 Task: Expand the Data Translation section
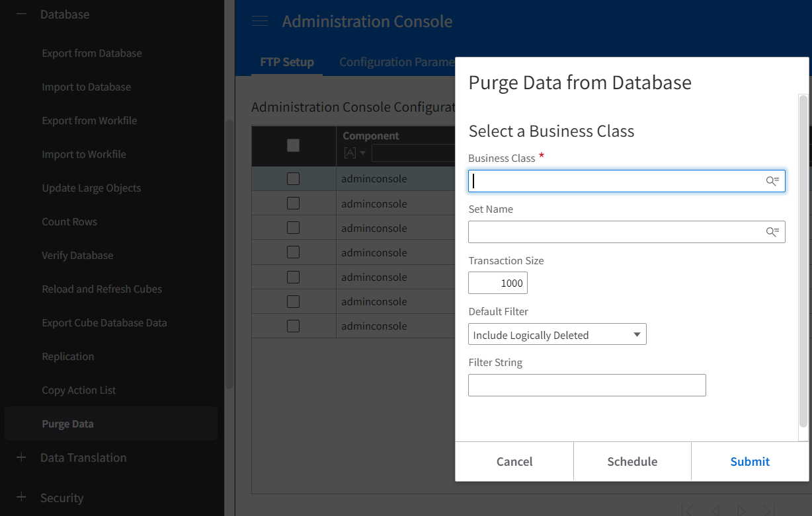pyautogui.click(x=21, y=457)
